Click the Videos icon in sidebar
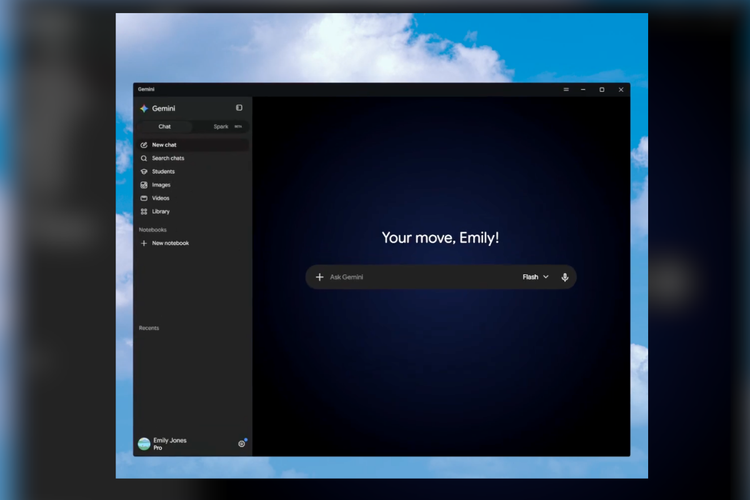Viewport: 750px width, 500px height. tap(144, 199)
